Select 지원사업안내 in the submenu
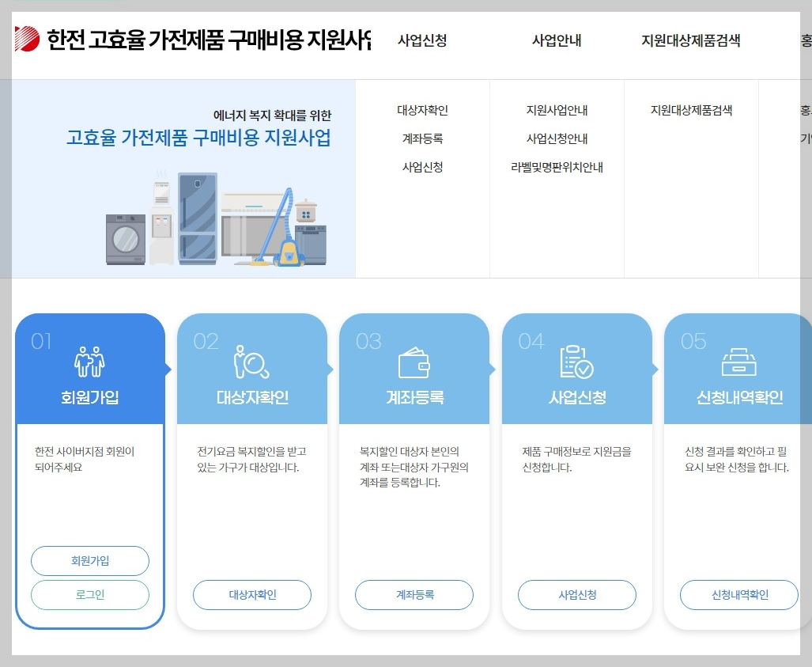Image resolution: width=812 pixels, height=667 pixels. pos(557,110)
